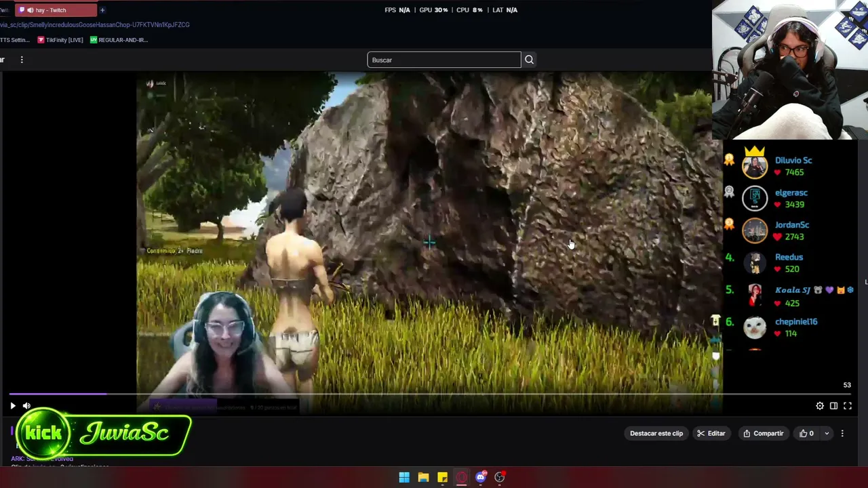This screenshot has height=488, width=868.
Task: Open the TTS Settin... bookmark
Action: 15,40
